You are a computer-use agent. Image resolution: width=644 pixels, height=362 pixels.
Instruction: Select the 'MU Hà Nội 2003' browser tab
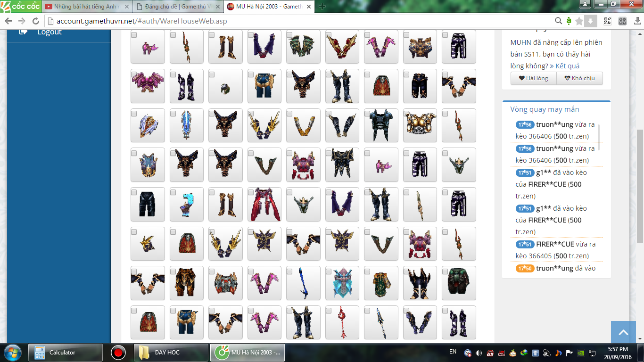269,7
